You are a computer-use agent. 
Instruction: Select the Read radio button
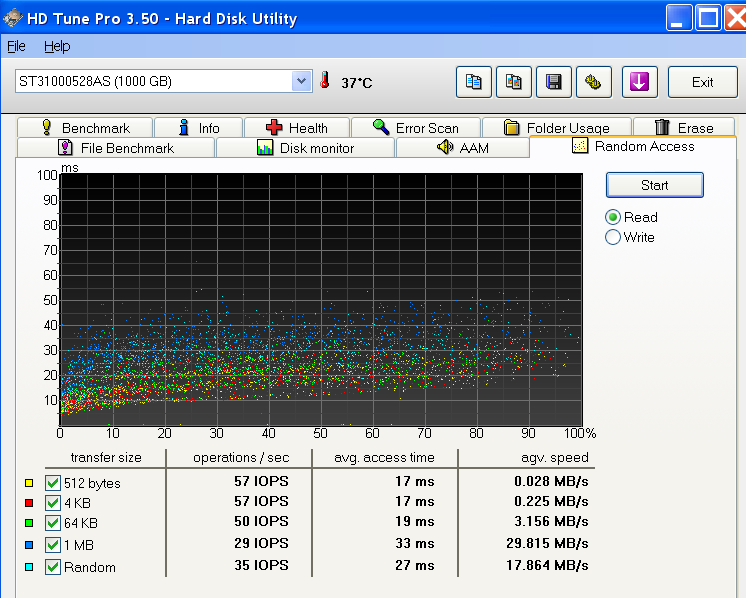(613, 217)
